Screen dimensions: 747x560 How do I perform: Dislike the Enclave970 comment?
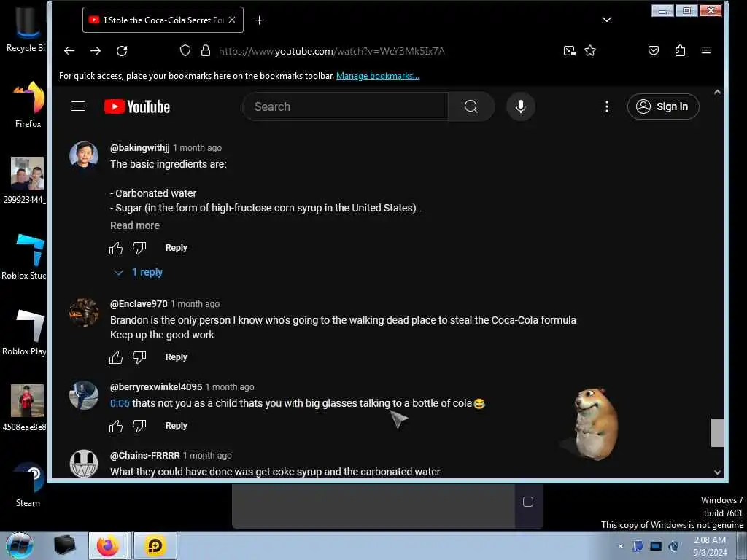(139, 357)
